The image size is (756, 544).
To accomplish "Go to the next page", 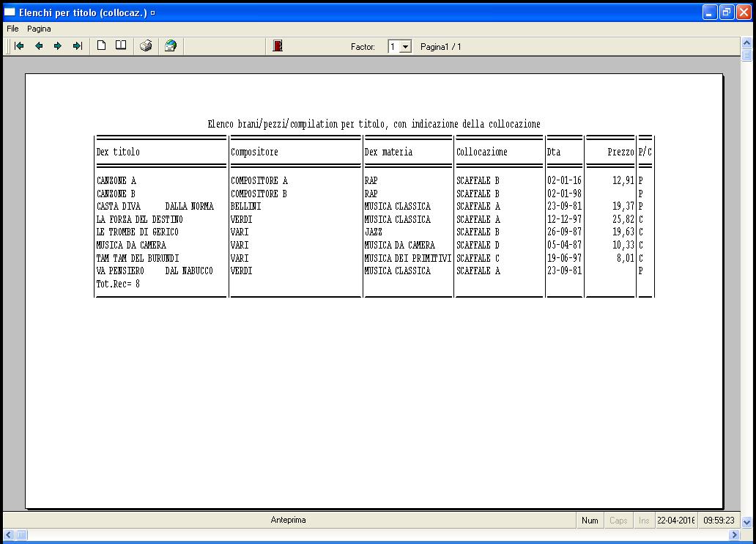I will pyautogui.click(x=58, y=46).
